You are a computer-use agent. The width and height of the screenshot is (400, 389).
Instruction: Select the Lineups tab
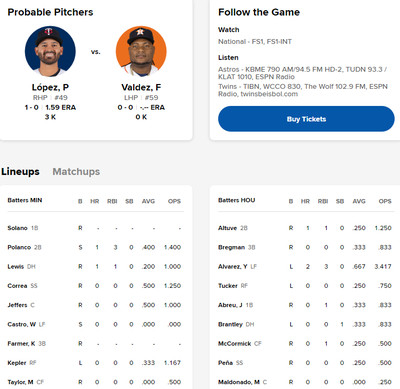(20, 171)
